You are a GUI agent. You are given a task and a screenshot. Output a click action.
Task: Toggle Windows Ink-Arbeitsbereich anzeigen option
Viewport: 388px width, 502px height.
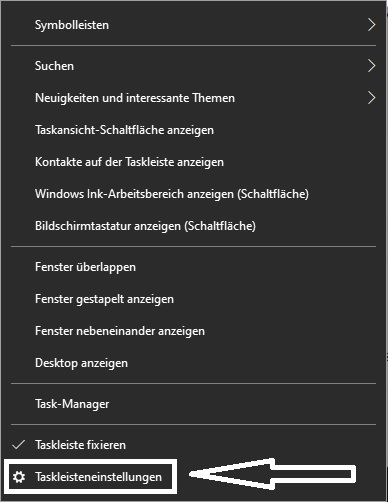point(193,194)
